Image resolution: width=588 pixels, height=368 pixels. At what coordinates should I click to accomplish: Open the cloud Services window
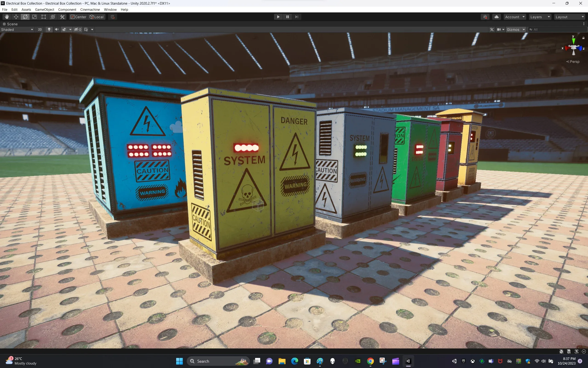tap(497, 17)
